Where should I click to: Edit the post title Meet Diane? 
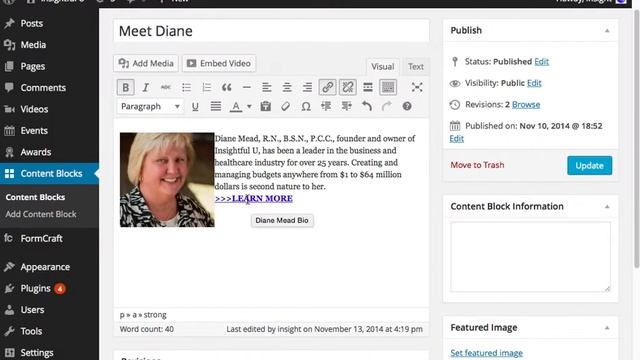pos(271,31)
